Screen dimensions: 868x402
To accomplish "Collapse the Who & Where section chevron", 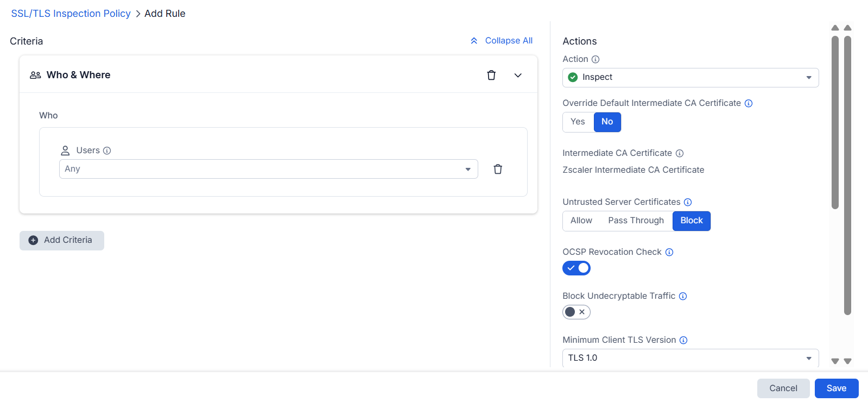I will pos(518,76).
